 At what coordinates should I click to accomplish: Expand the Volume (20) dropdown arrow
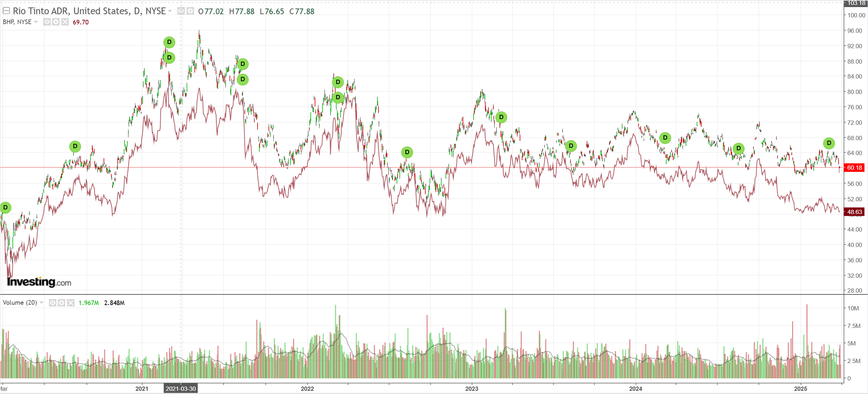pos(42,303)
